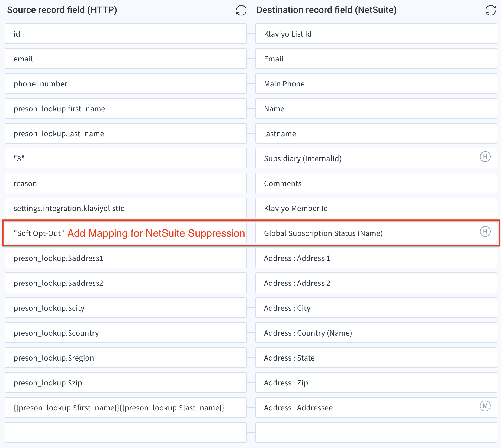
Task: Edit the 'lastname' destination field
Action: 376,133
